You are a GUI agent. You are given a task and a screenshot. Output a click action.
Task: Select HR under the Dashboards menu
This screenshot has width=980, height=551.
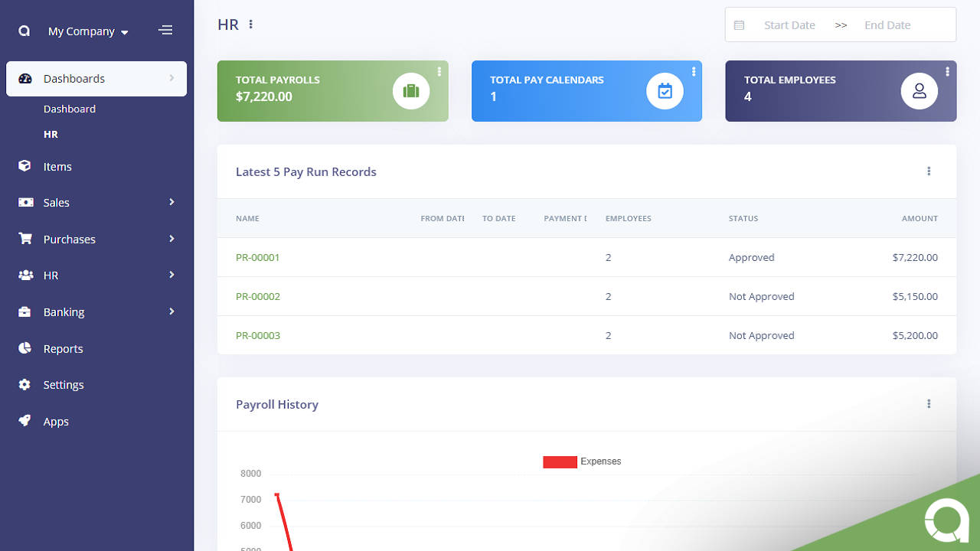click(51, 134)
